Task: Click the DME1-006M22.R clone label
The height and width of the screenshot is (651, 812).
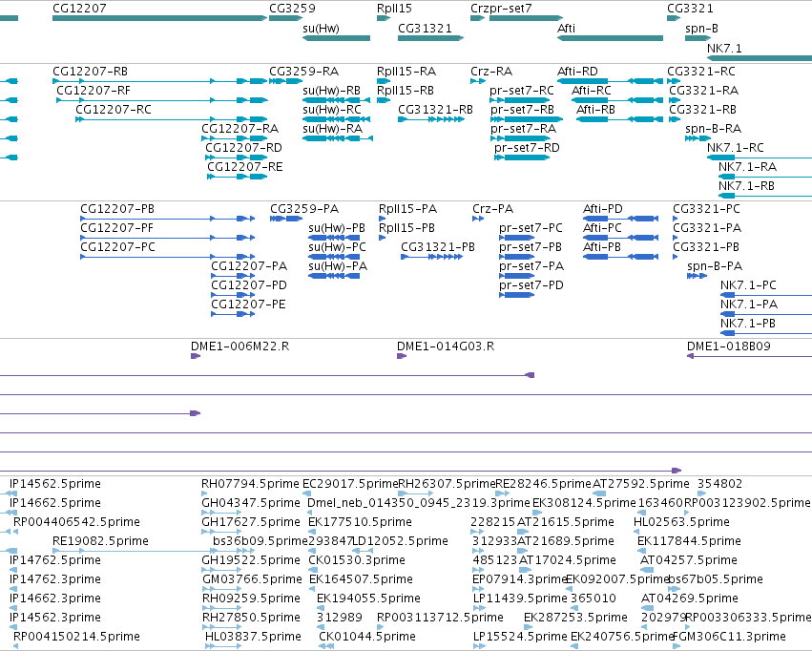Action: 239,346
